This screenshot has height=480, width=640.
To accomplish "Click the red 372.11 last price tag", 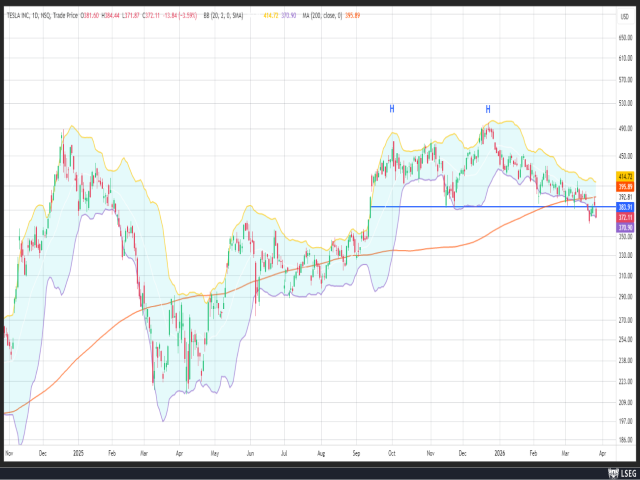I will [x=625, y=217].
